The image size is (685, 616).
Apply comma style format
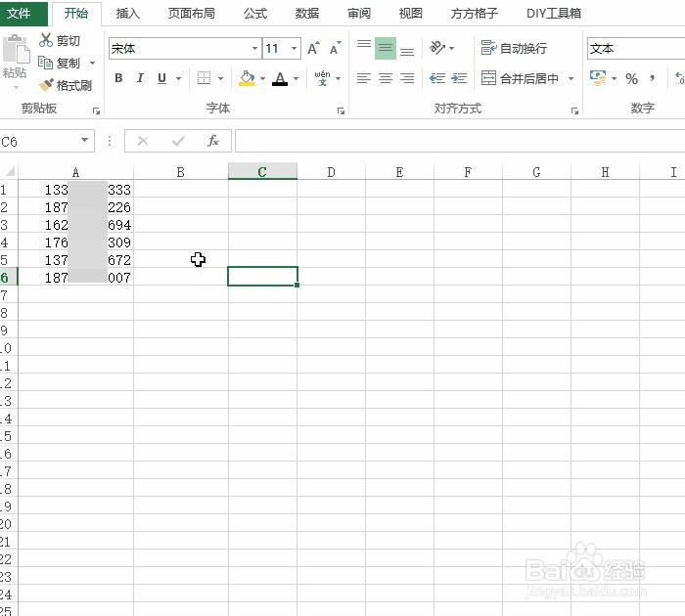coord(653,78)
